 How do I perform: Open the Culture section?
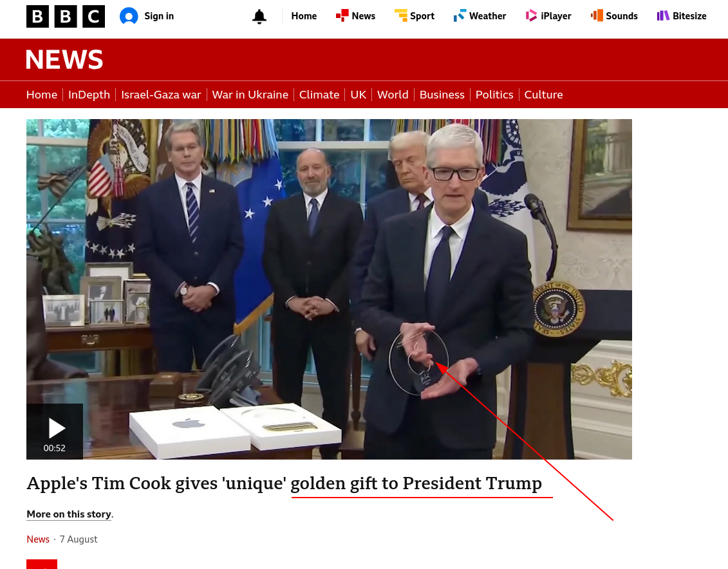pos(543,95)
